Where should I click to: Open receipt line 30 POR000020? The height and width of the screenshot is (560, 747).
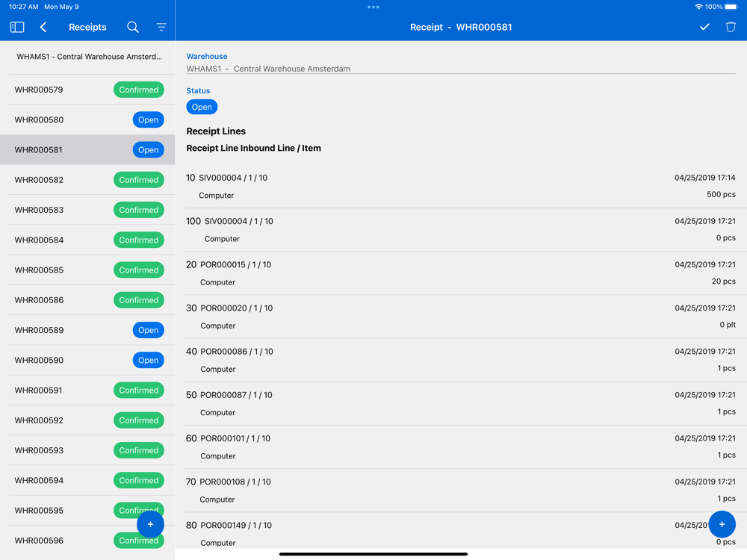460,316
